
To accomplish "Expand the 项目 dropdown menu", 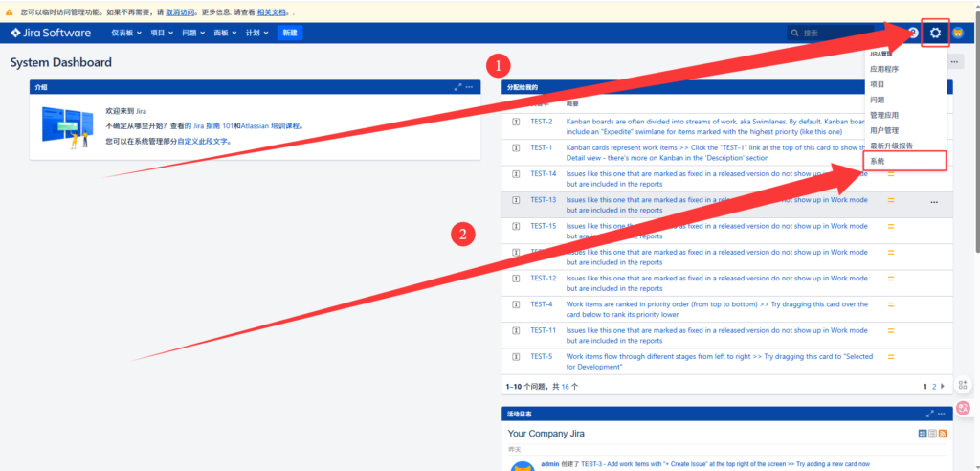I will 162,33.
